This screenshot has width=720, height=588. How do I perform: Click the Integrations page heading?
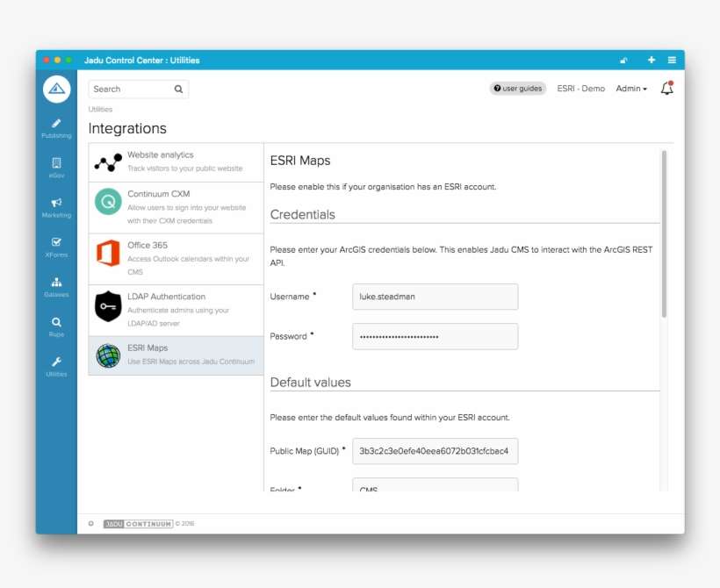click(127, 128)
